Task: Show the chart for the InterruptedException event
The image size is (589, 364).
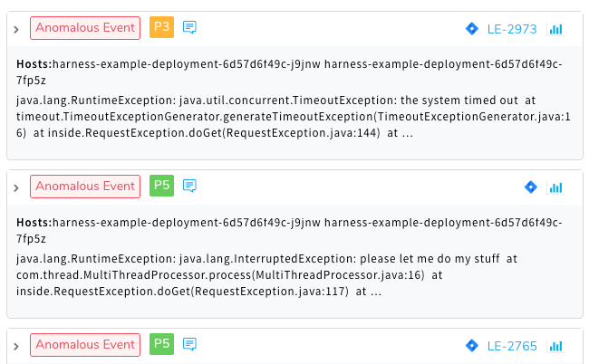Action: pyautogui.click(x=555, y=187)
